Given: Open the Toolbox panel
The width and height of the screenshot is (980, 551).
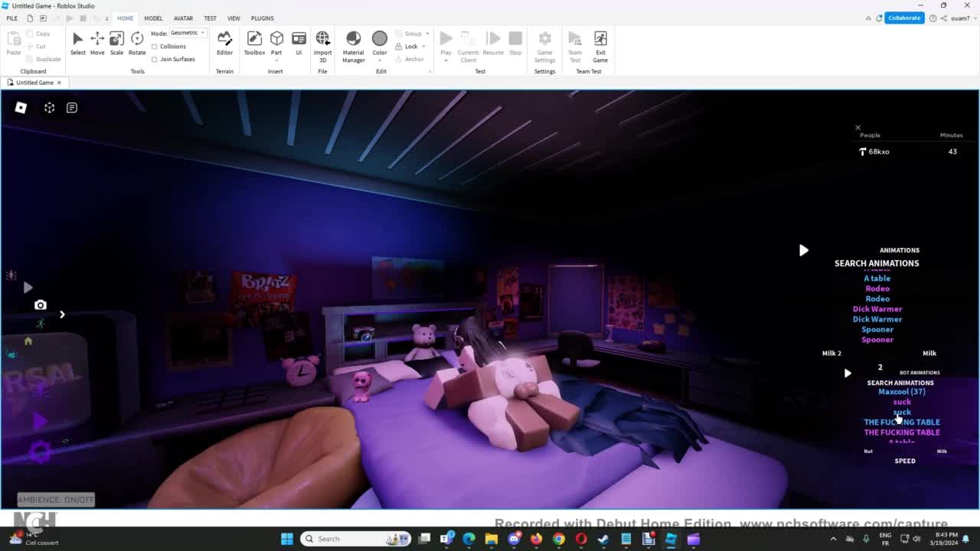Looking at the screenshot, I should pos(254,43).
